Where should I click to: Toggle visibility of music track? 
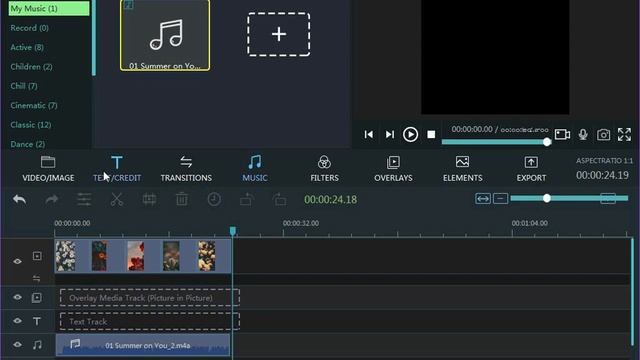click(x=17, y=344)
